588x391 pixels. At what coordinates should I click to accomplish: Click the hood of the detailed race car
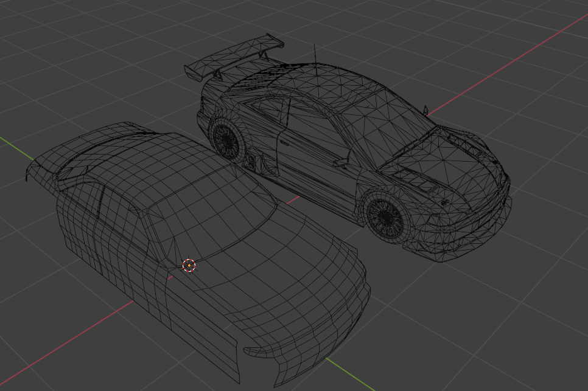tap(444, 165)
